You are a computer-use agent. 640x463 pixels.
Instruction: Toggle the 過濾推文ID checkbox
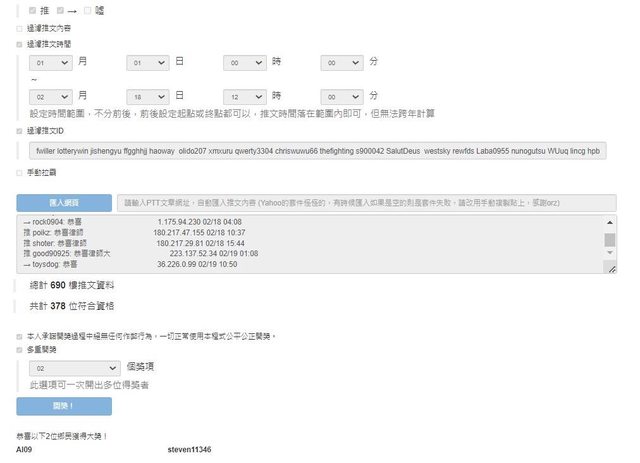click(x=19, y=131)
